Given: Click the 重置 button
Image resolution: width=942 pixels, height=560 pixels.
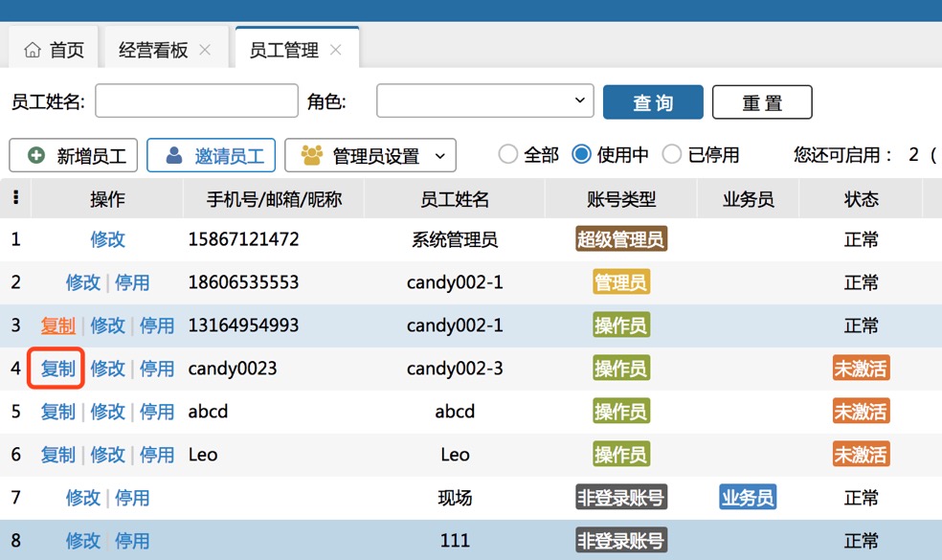Looking at the screenshot, I should click(762, 102).
